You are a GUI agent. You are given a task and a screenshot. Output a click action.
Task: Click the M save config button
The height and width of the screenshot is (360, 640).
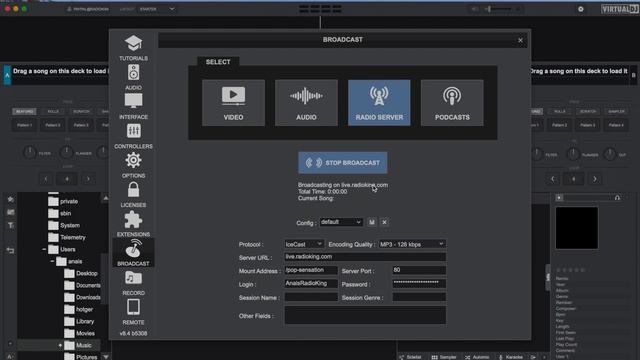click(x=371, y=222)
